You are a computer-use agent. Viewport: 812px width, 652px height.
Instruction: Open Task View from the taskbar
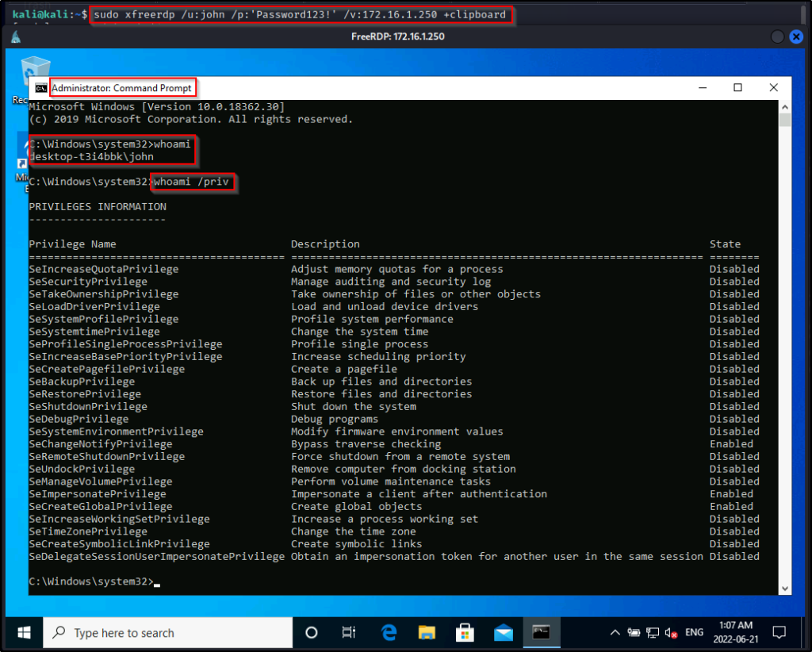pyautogui.click(x=349, y=632)
